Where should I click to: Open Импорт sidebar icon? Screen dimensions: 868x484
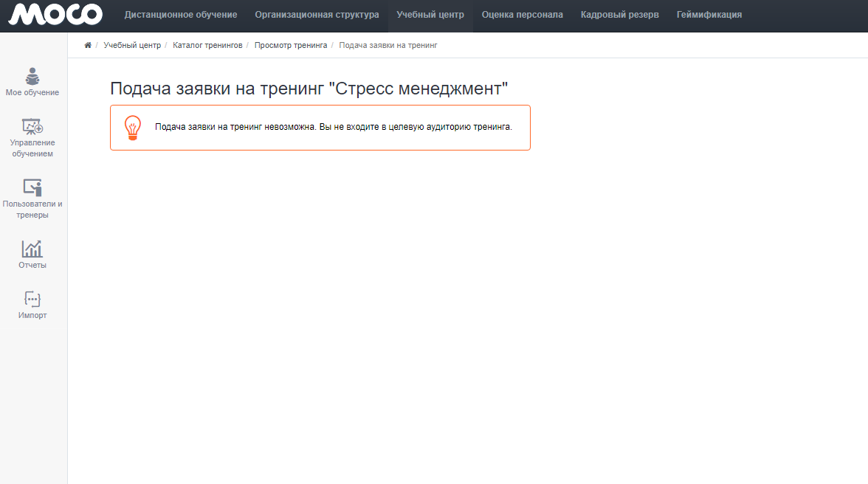[x=32, y=299]
